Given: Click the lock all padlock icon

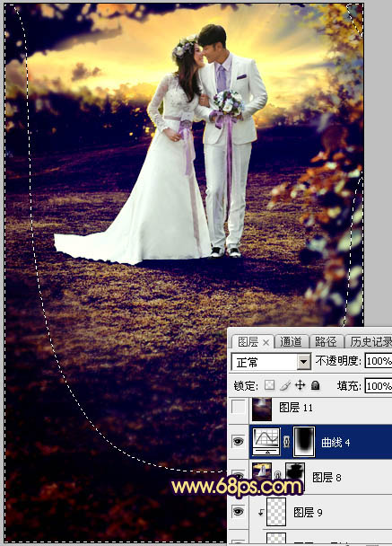Looking at the screenshot, I should (x=315, y=385).
